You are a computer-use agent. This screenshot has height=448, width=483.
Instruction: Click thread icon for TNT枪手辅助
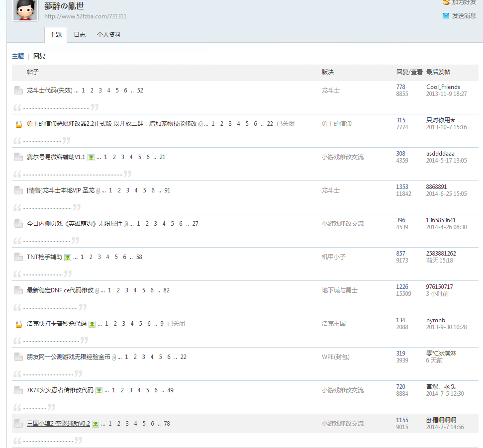pyautogui.click(x=19, y=257)
